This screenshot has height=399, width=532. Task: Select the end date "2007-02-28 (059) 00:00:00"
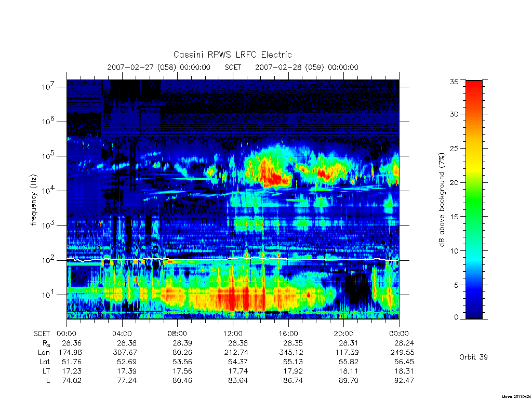coord(307,67)
